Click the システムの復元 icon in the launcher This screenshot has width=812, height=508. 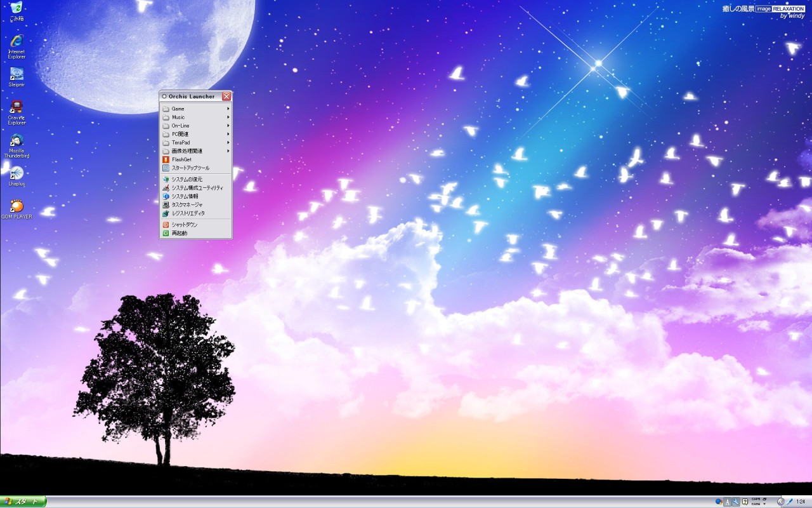[166, 180]
